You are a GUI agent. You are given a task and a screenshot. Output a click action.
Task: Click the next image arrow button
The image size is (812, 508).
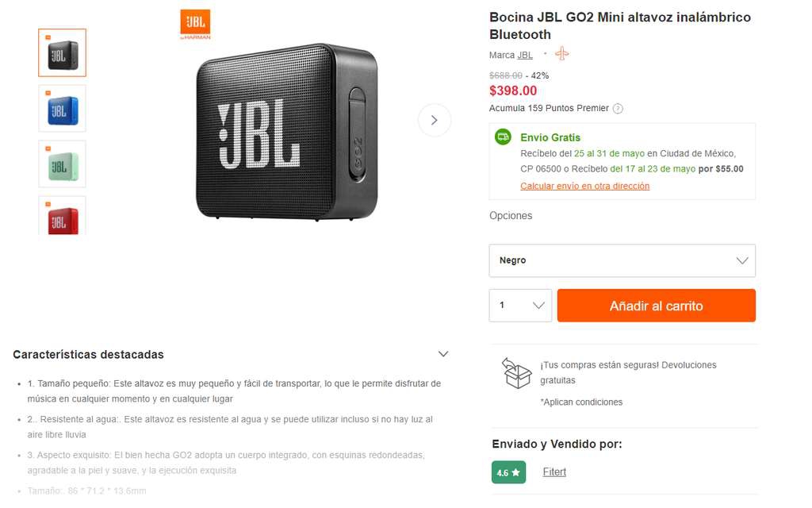tap(434, 121)
